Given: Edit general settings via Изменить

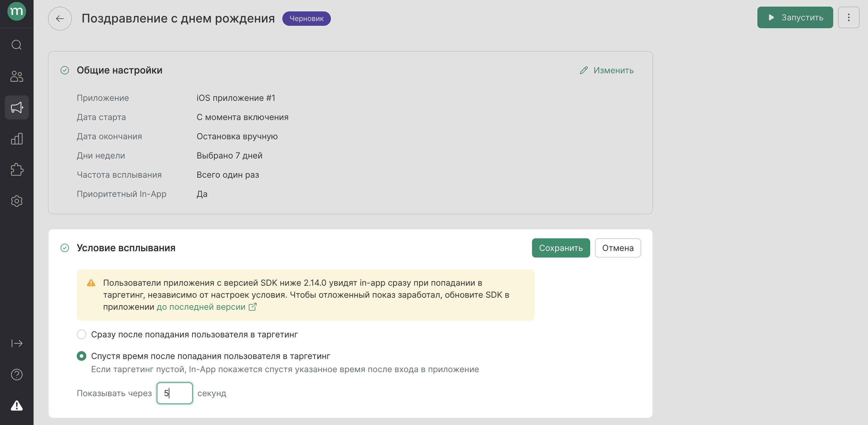Looking at the screenshot, I should [607, 70].
